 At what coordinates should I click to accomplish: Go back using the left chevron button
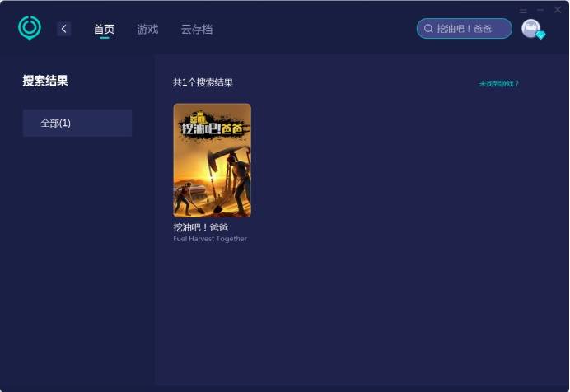(x=64, y=29)
